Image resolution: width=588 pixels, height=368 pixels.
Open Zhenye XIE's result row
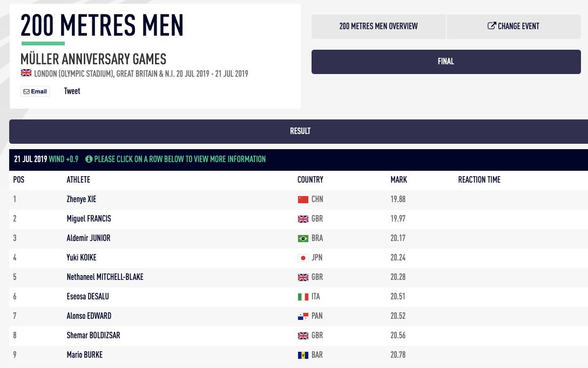[299, 199]
